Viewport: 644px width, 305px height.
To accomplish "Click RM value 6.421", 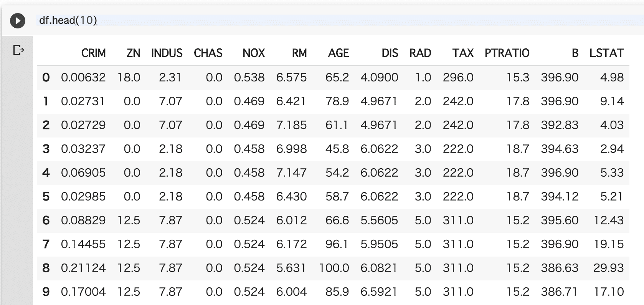I will (292, 101).
